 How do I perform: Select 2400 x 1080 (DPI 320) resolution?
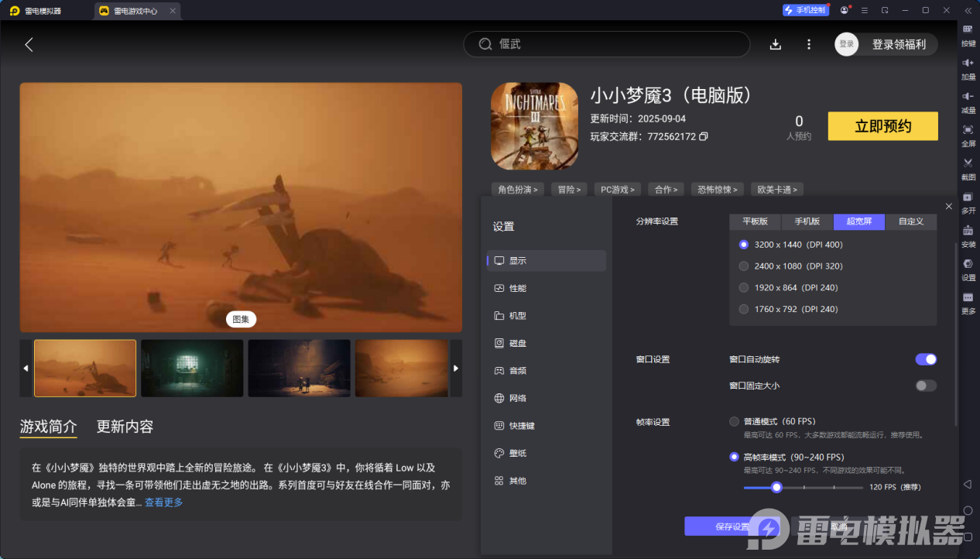(x=744, y=266)
